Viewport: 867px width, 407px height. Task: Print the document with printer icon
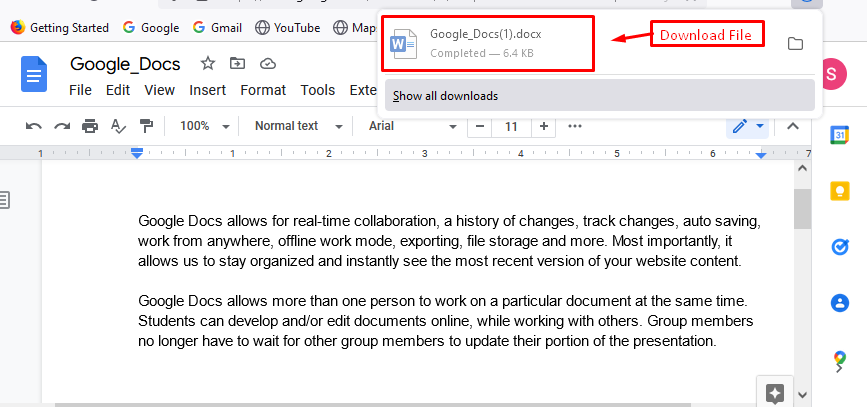click(x=90, y=127)
